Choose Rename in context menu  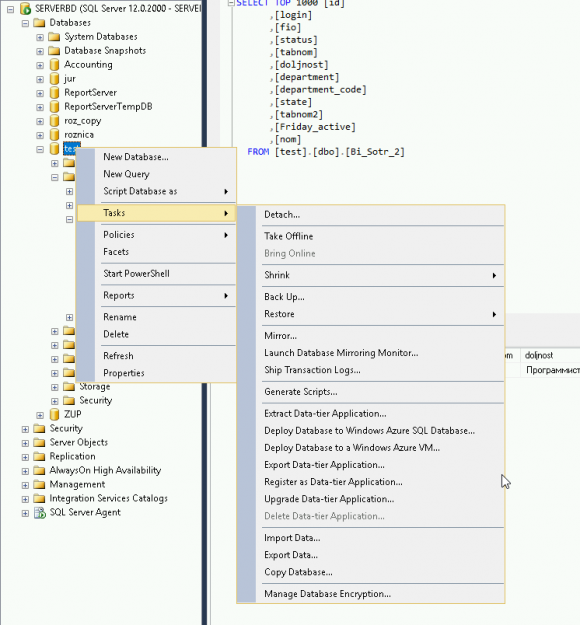156,317
